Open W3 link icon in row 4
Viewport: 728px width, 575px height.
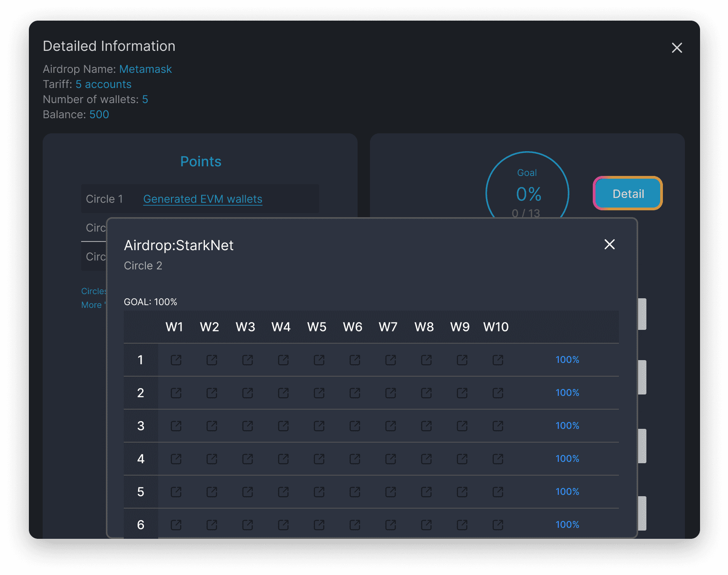pos(248,459)
